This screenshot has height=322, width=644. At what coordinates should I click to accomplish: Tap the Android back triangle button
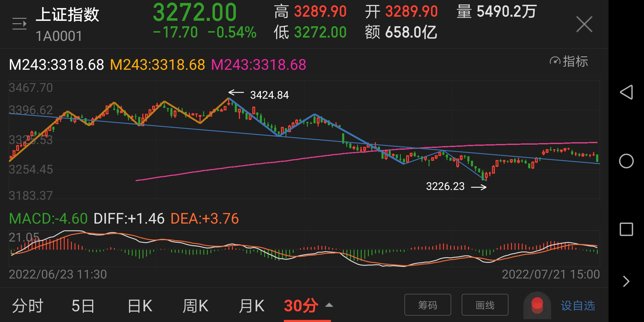pyautogui.click(x=626, y=92)
